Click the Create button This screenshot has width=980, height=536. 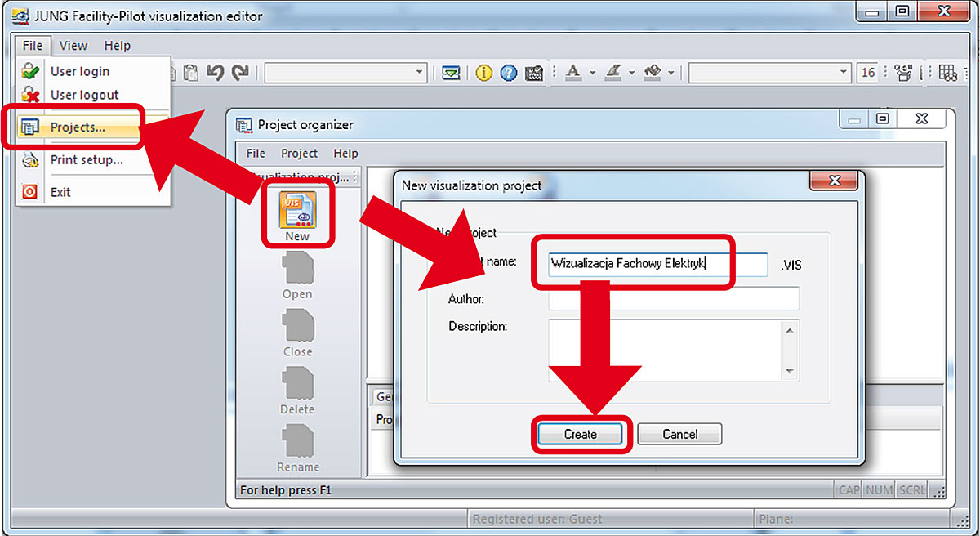(x=581, y=434)
